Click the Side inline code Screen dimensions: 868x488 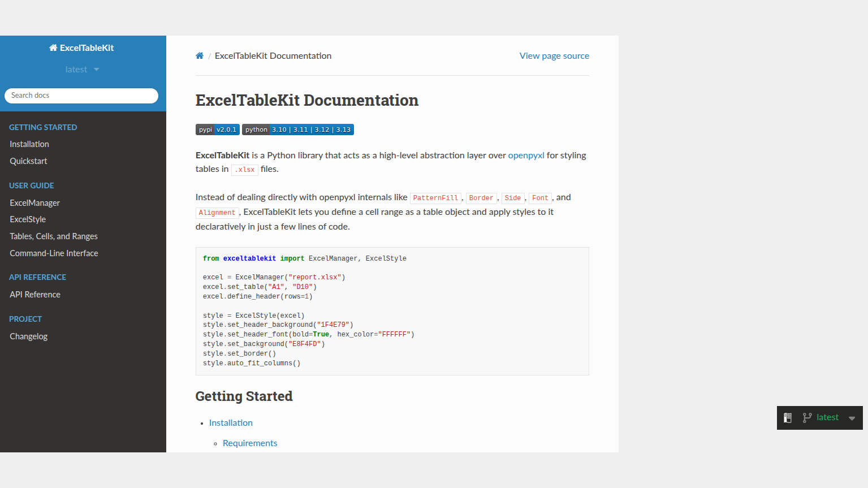tap(513, 198)
